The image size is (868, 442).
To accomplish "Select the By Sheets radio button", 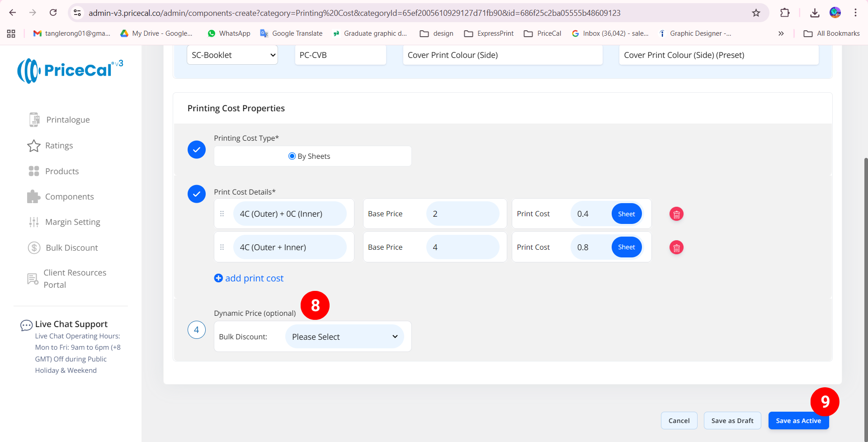I will click(292, 156).
